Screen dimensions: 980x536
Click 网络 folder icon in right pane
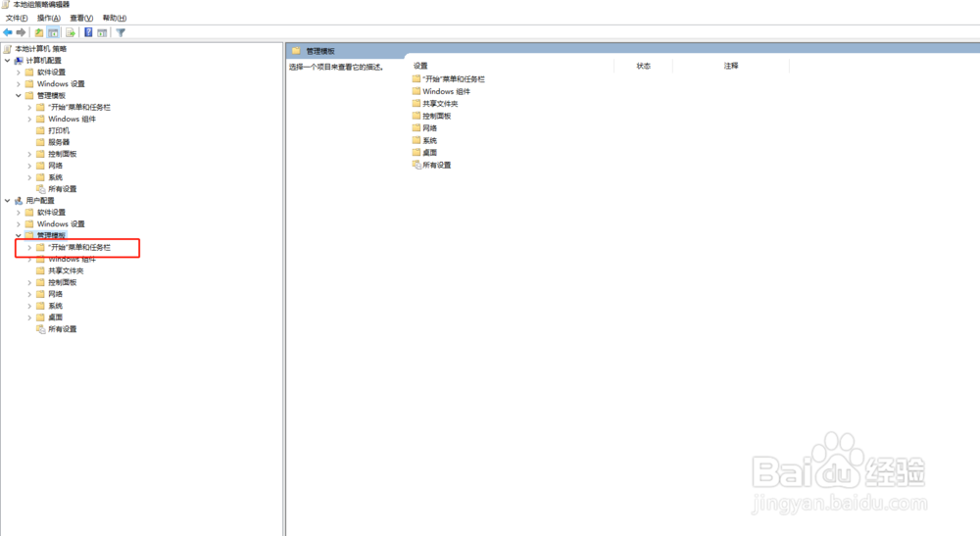[416, 128]
